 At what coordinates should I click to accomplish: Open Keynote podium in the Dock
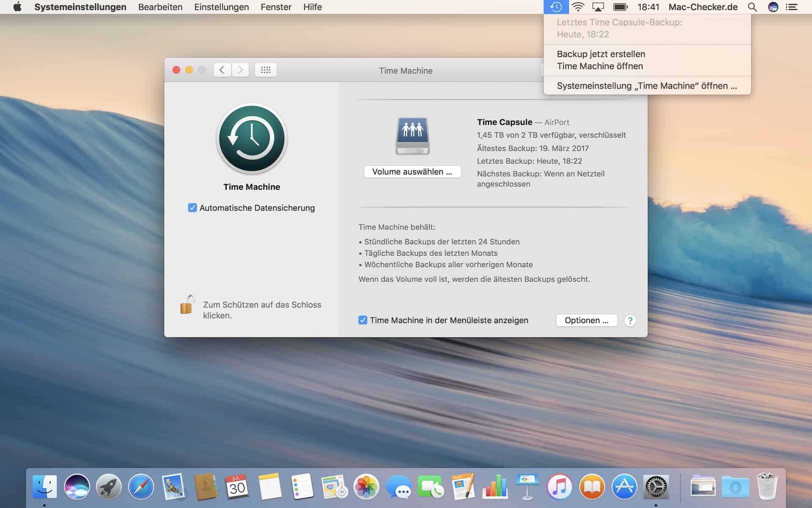point(527,486)
